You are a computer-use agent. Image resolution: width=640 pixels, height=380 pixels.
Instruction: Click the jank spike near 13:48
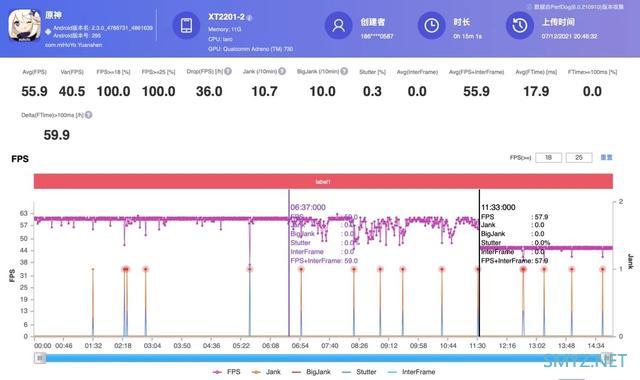click(572, 302)
